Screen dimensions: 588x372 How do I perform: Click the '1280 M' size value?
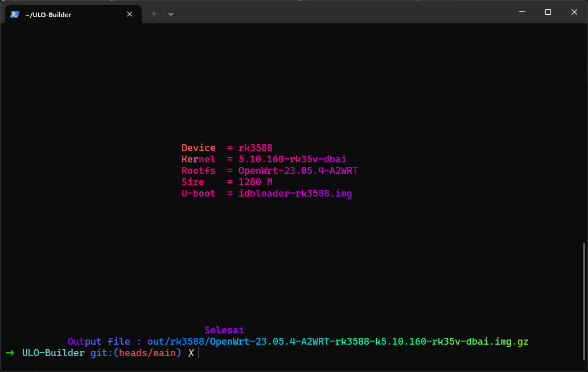(256, 182)
